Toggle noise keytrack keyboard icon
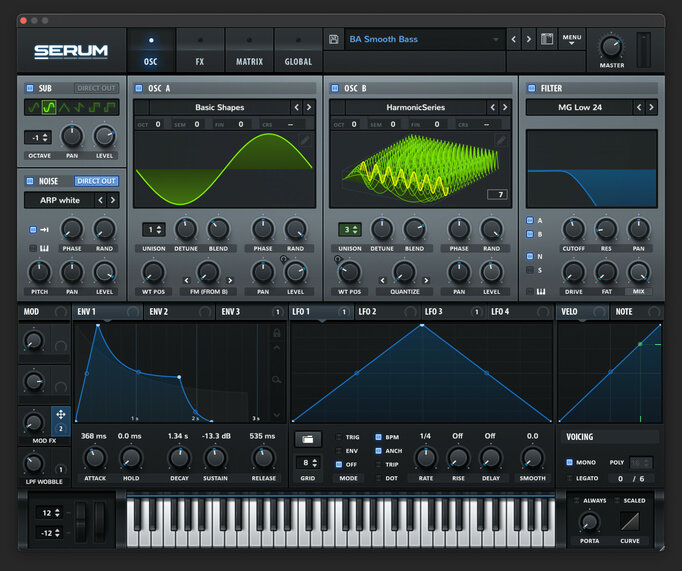Viewport: 682px width, 571px height. click(44, 248)
